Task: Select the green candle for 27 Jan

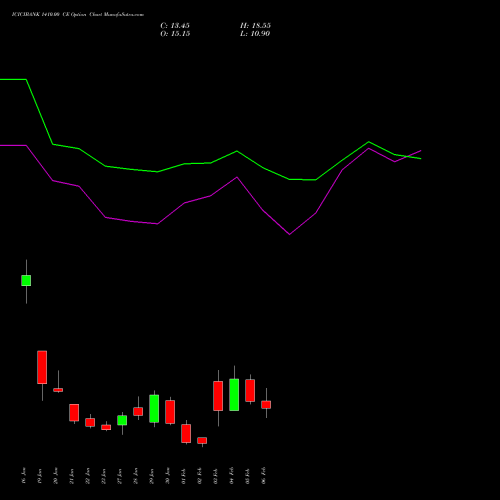Action: click(x=122, y=420)
